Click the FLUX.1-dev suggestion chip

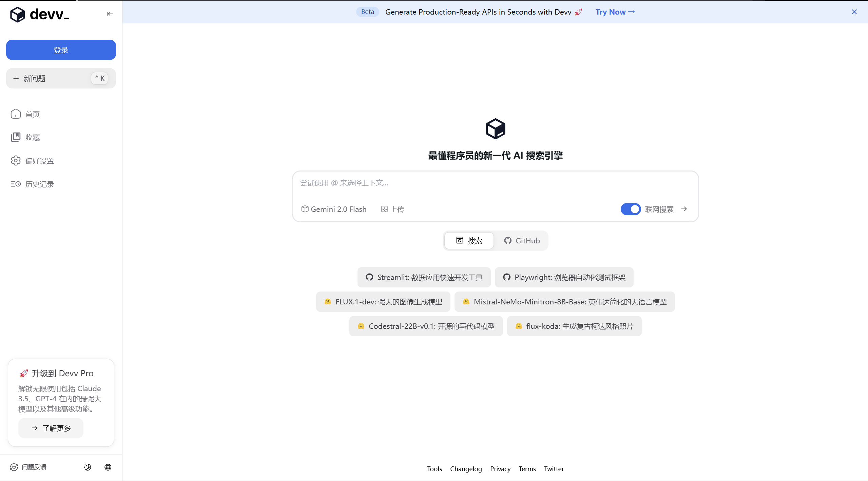click(383, 302)
